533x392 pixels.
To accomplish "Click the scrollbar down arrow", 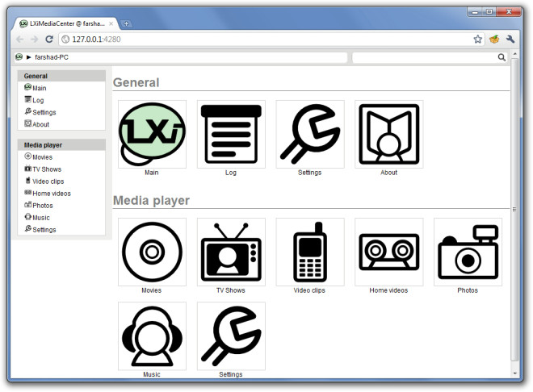I will pyautogui.click(x=514, y=373).
